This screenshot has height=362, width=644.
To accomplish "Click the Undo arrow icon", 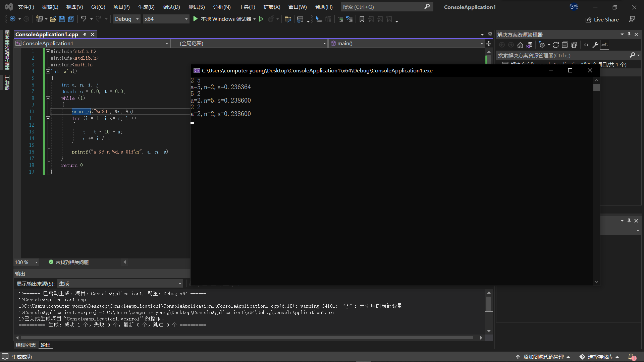I will click(x=84, y=19).
